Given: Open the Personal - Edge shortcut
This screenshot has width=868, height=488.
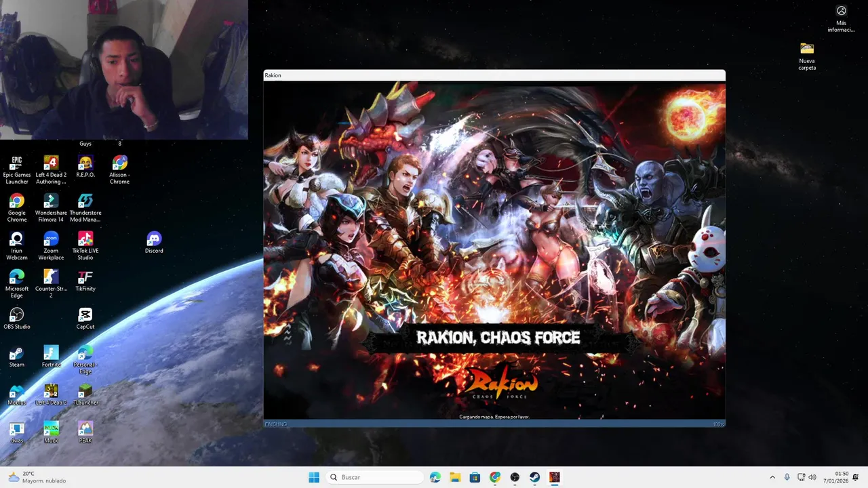Looking at the screenshot, I should pos(85,359).
